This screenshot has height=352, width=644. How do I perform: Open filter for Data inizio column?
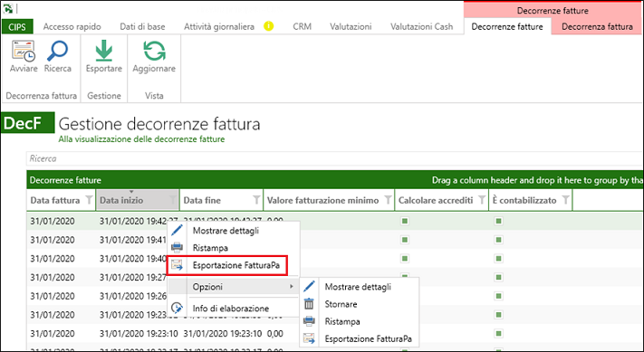click(172, 200)
